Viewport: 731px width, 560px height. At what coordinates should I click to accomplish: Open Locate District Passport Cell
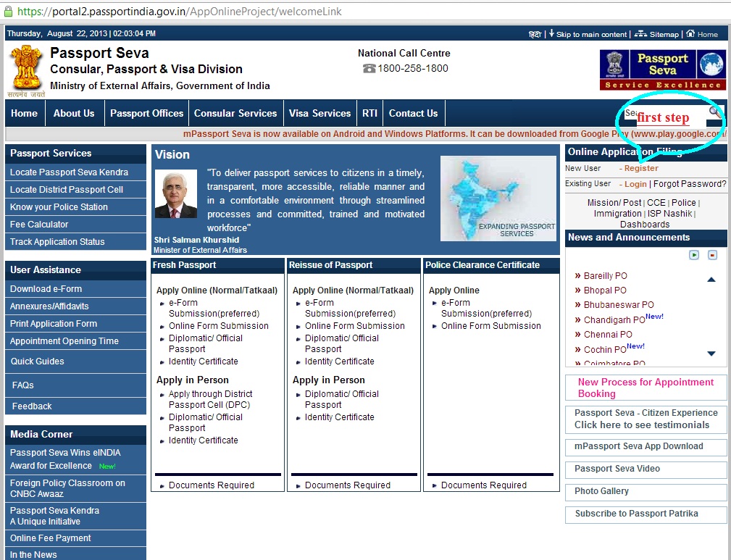tap(75, 190)
